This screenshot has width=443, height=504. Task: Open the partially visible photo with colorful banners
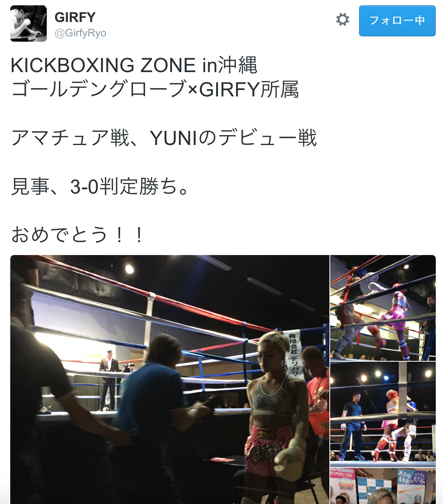383,486
